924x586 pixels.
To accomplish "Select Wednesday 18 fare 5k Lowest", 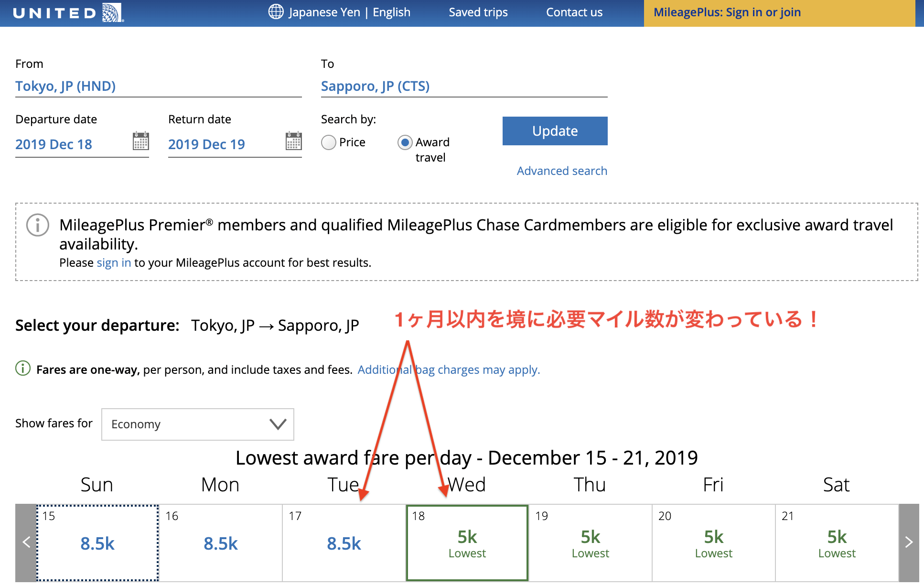I will pyautogui.click(x=467, y=543).
